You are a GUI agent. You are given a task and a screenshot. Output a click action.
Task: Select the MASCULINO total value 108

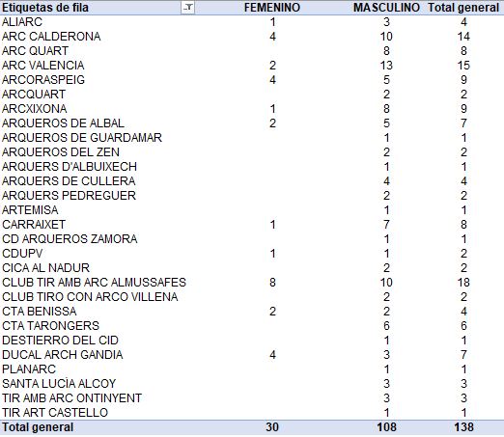(386, 427)
